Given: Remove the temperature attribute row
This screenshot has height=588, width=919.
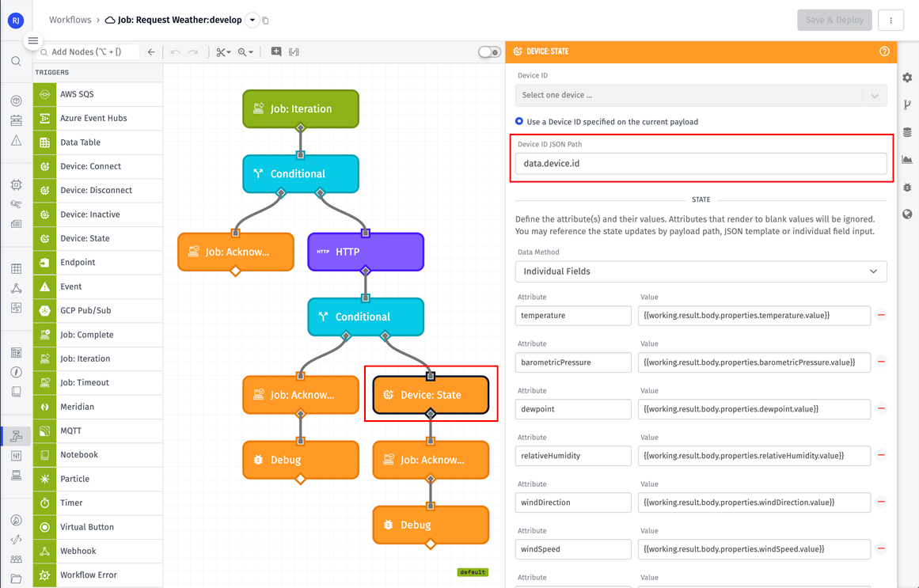Looking at the screenshot, I should [x=881, y=316].
